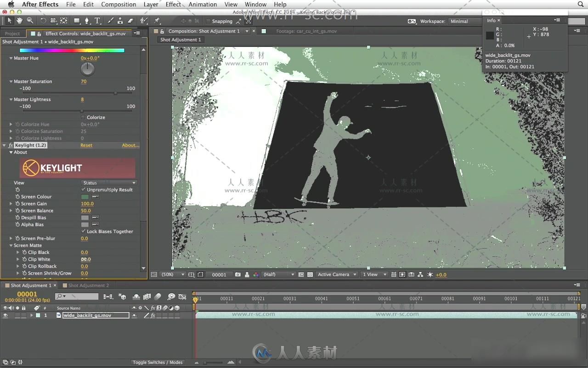Select the Unified Camera tool
The width and height of the screenshot is (588, 368).
[x=54, y=21]
